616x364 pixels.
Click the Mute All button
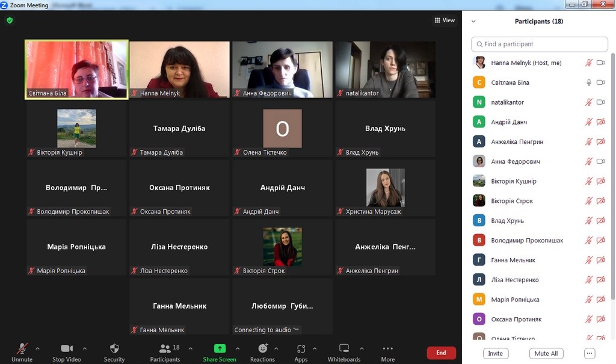546,354
